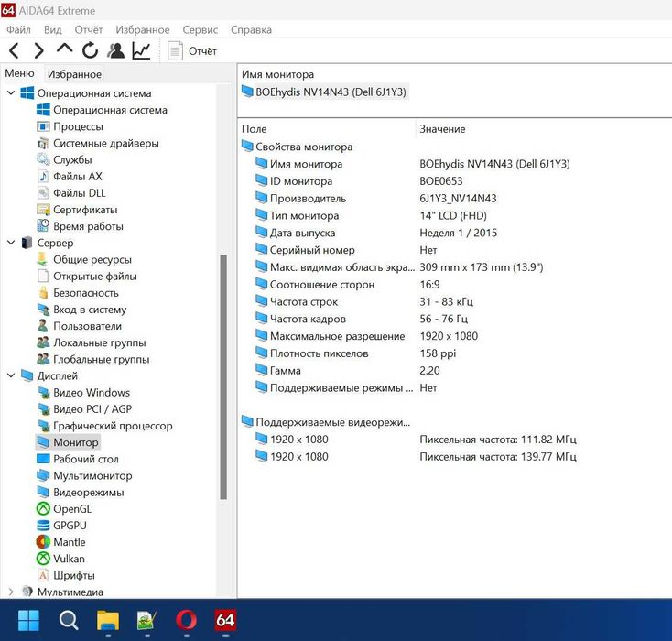
Task: Open the Opera browser from the taskbar
Action: coord(187,621)
